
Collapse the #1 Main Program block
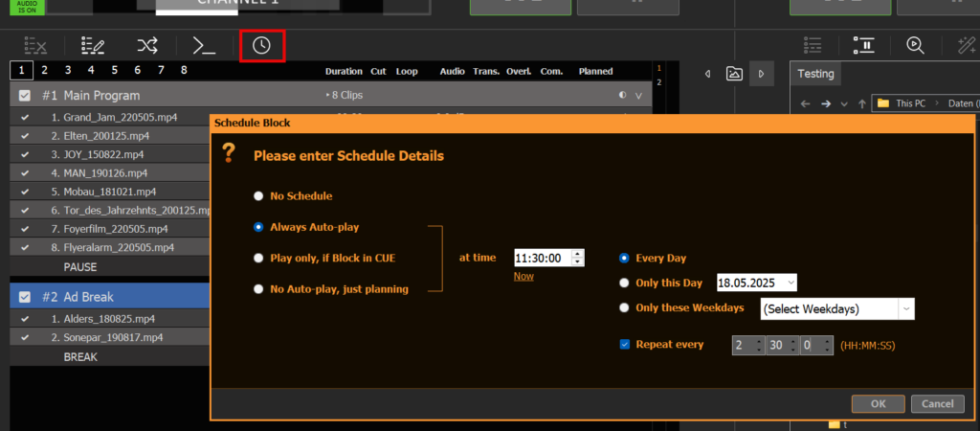coord(637,96)
